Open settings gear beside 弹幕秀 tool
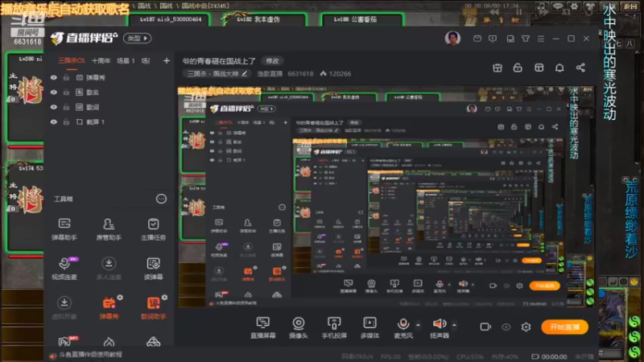 (120, 297)
